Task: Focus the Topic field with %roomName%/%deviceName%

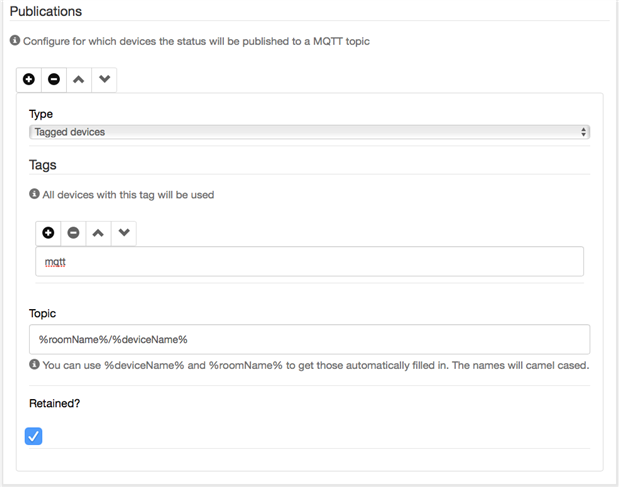Action: (309, 339)
